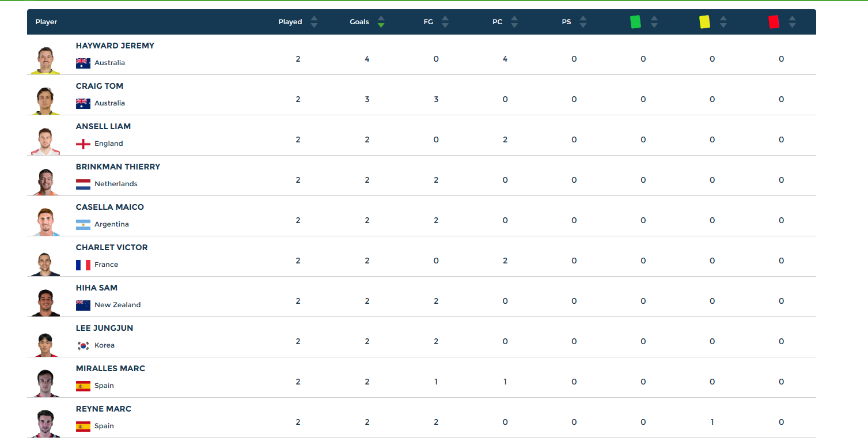868x445 pixels.
Task: Click Lee Jungjun's player photo
Action: [x=45, y=342]
